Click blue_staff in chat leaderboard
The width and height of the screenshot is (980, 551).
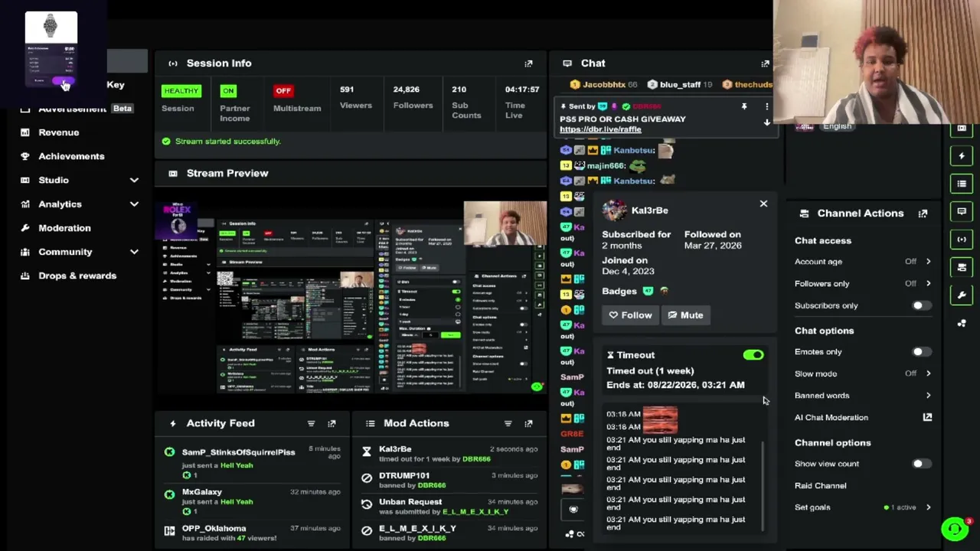click(680, 85)
